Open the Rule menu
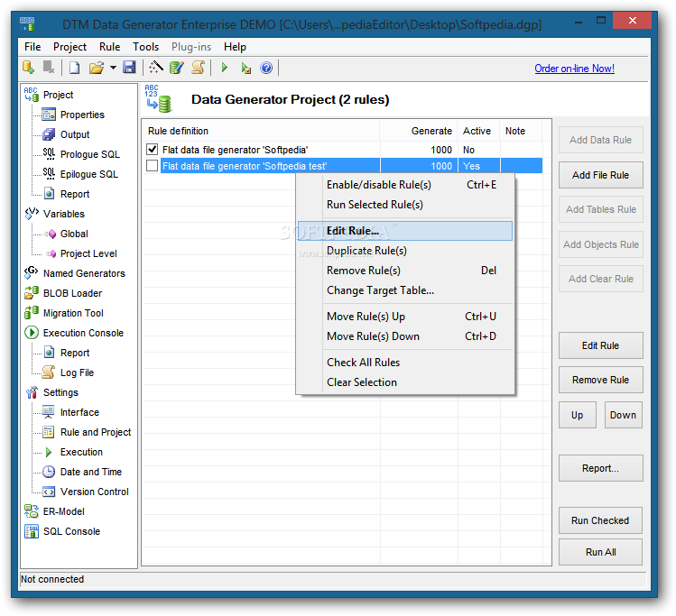Viewport: 676px width, 616px height. pyautogui.click(x=109, y=47)
